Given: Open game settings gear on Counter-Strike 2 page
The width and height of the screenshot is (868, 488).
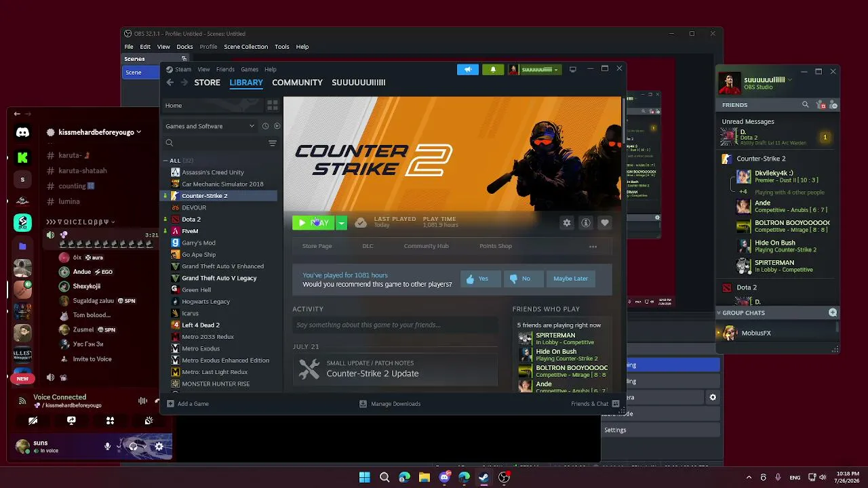Looking at the screenshot, I should pos(567,223).
